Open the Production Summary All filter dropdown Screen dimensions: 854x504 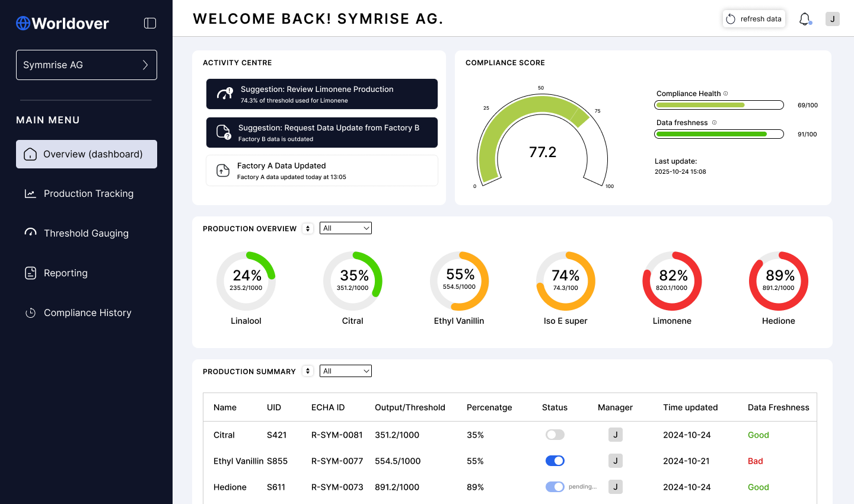tap(346, 371)
